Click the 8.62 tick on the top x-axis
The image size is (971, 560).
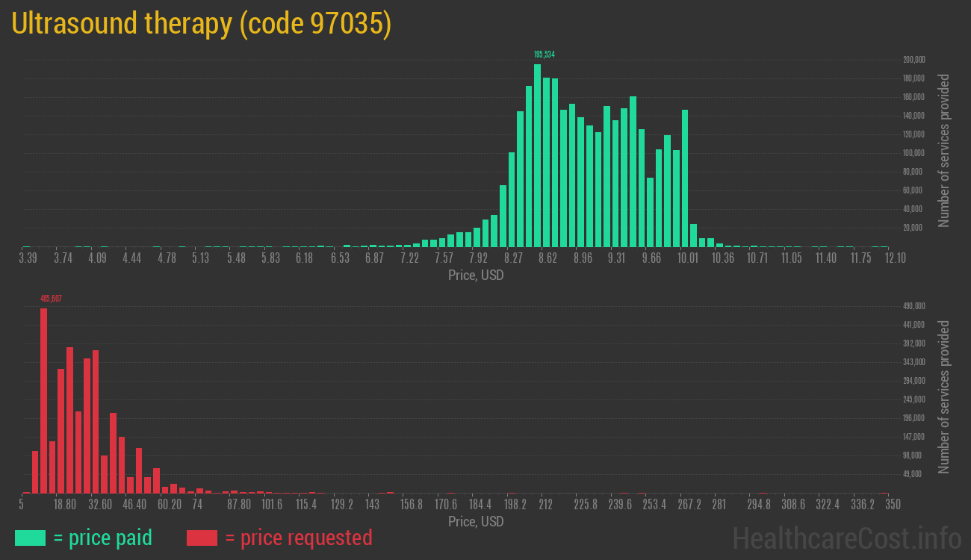point(547,258)
